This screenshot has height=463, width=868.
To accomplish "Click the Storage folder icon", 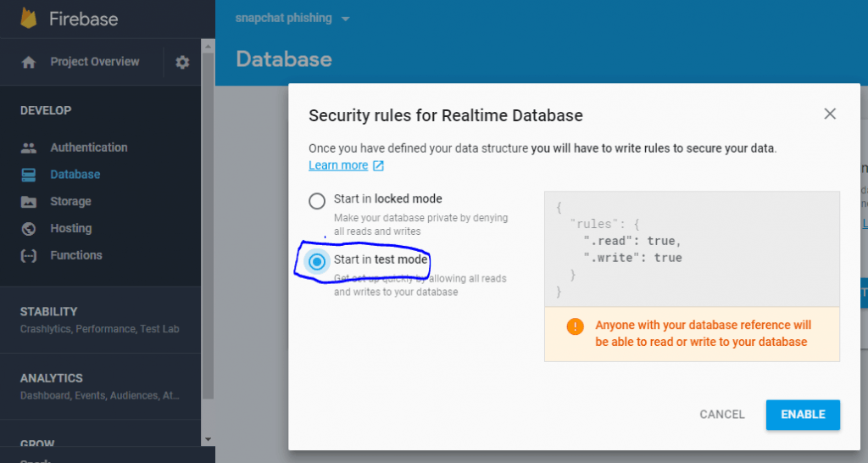I will coord(28,202).
